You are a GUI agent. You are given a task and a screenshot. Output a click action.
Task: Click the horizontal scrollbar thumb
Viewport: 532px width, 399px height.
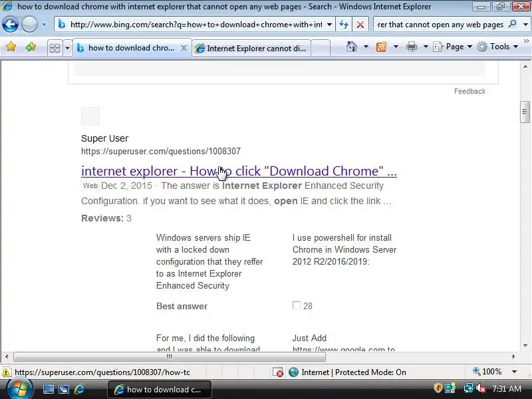click(170, 356)
